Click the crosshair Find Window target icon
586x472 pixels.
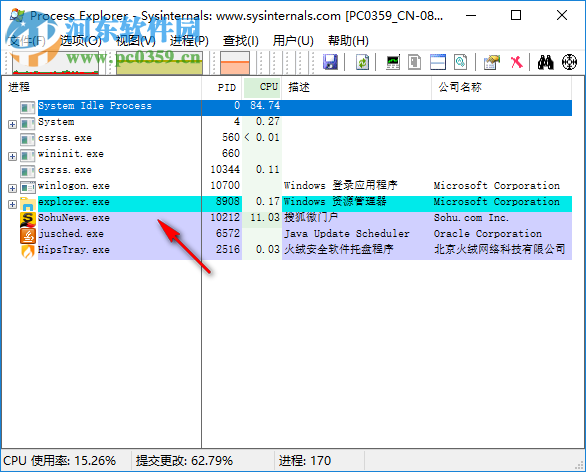(569, 62)
